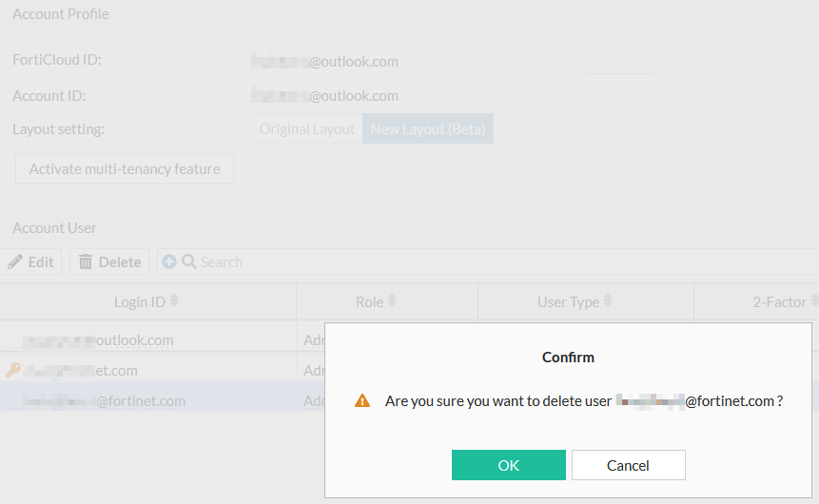819x504 pixels.
Task: Click the magnifier search icon
Action: (189, 262)
